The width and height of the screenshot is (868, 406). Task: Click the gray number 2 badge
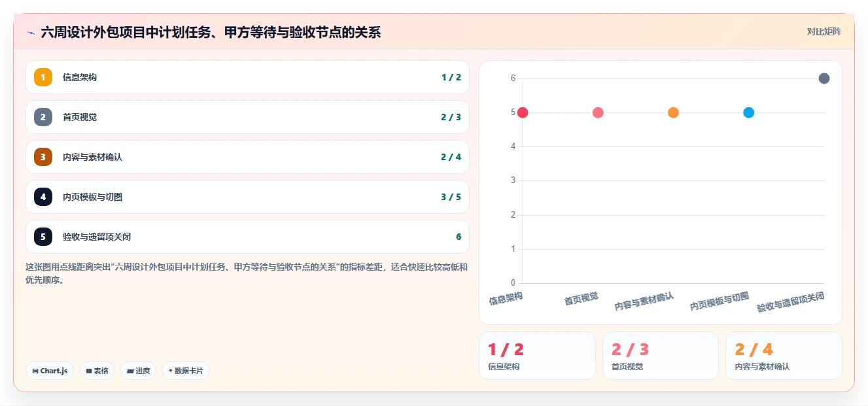(43, 117)
